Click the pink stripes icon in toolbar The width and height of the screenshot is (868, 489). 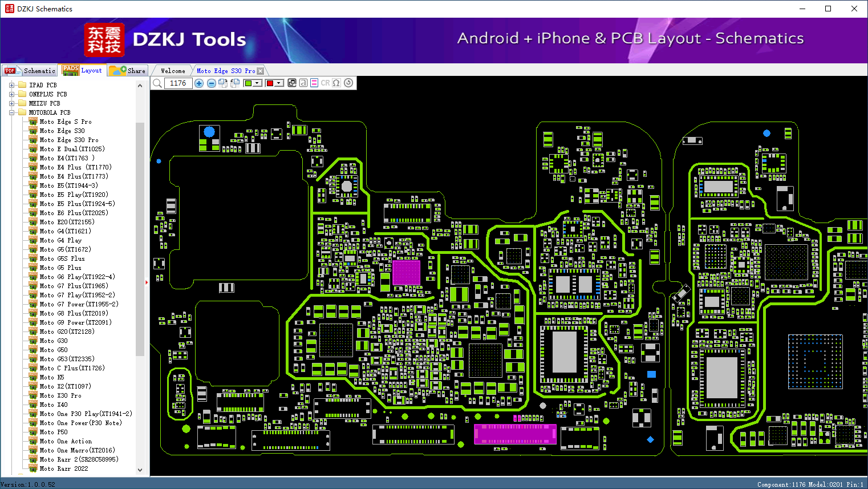click(x=314, y=83)
